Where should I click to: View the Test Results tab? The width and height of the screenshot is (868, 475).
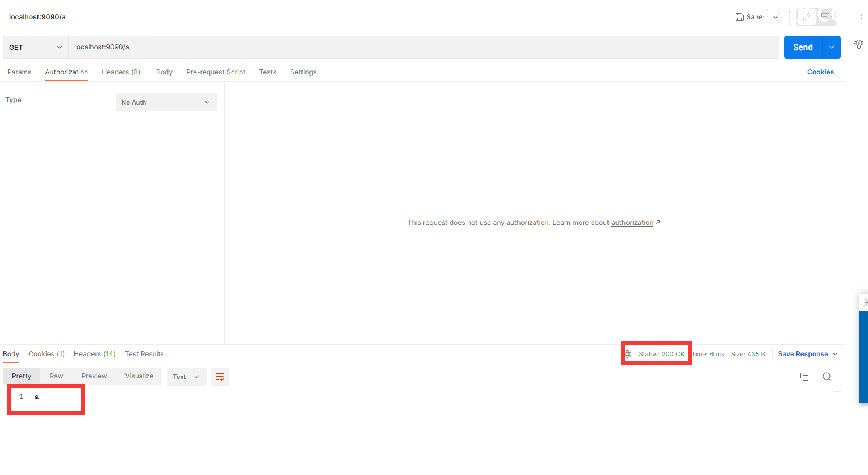144,354
